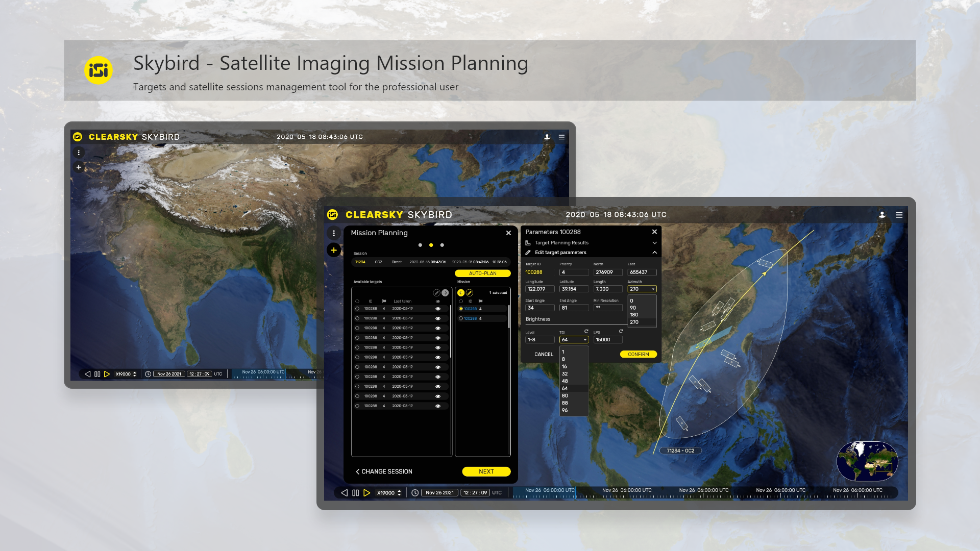The width and height of the screenshot is (980, 551).
Task: Choose 80 in the TDI dropdown list
Action: click(574, 395)
